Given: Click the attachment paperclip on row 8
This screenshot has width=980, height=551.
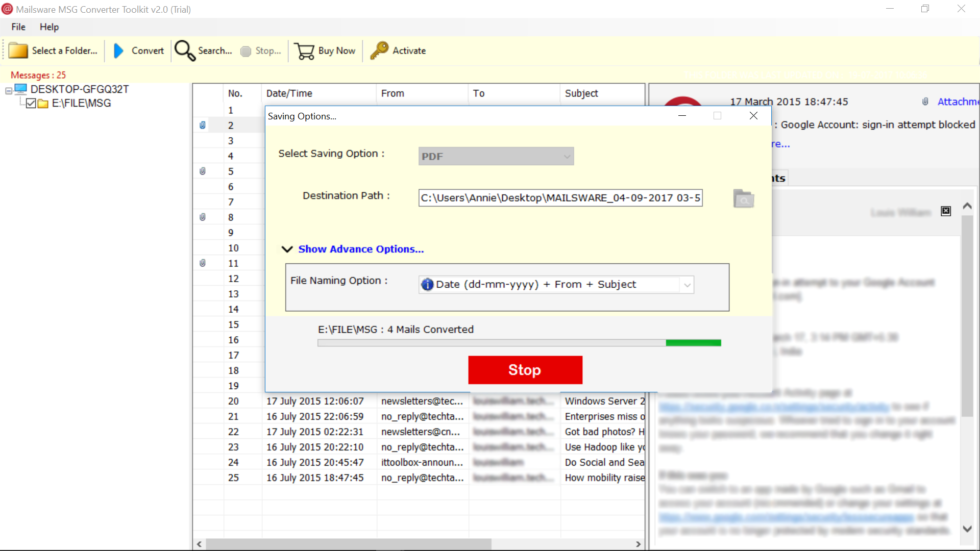Looking at the screenshot, I should point(203,217).
